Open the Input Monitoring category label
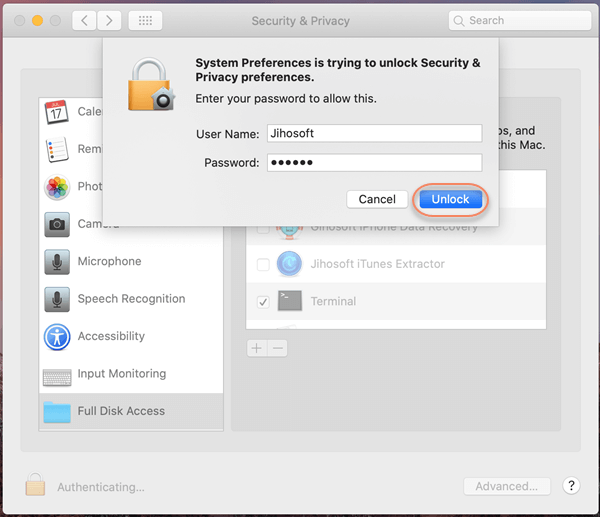Viewport: 600px width, 517px height. (x=122, y=373)
